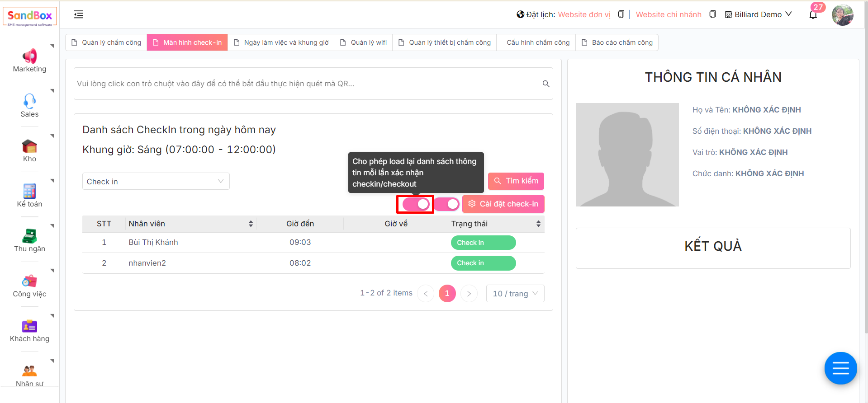This screenshot has width=868, height=403.
Task: Collapse the sidebar menu toggle icon
Action: pyautogui.click(x=79, y=14)
